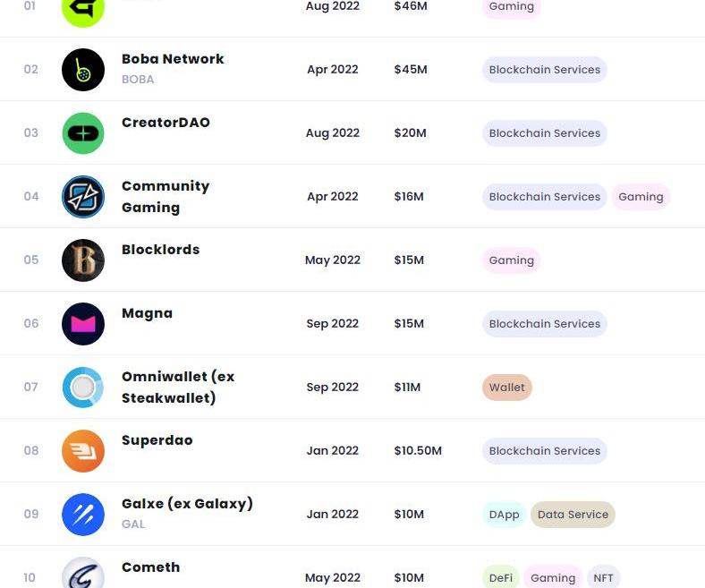Image resolution: width=705 pixels, height=588 pixels.
Task: Select Gaming tag on Community Gaming row
Action: [641, 197]
